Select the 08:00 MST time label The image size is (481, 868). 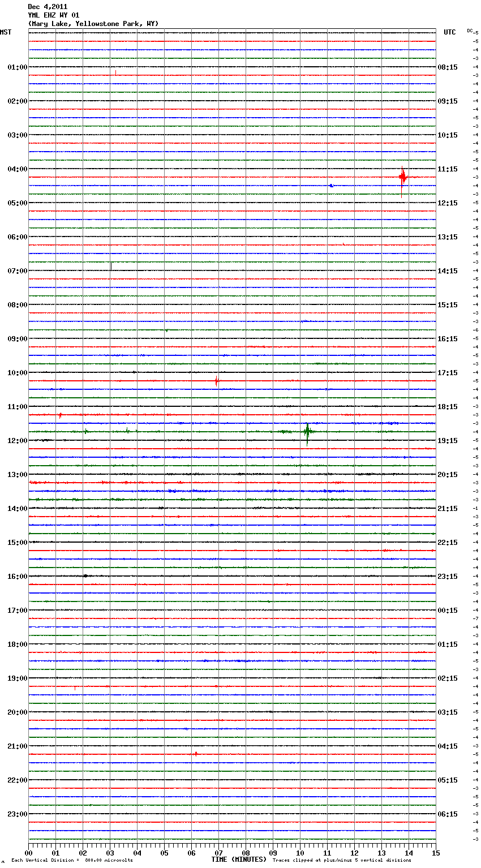pyautogui.click(x=18, y=305)
